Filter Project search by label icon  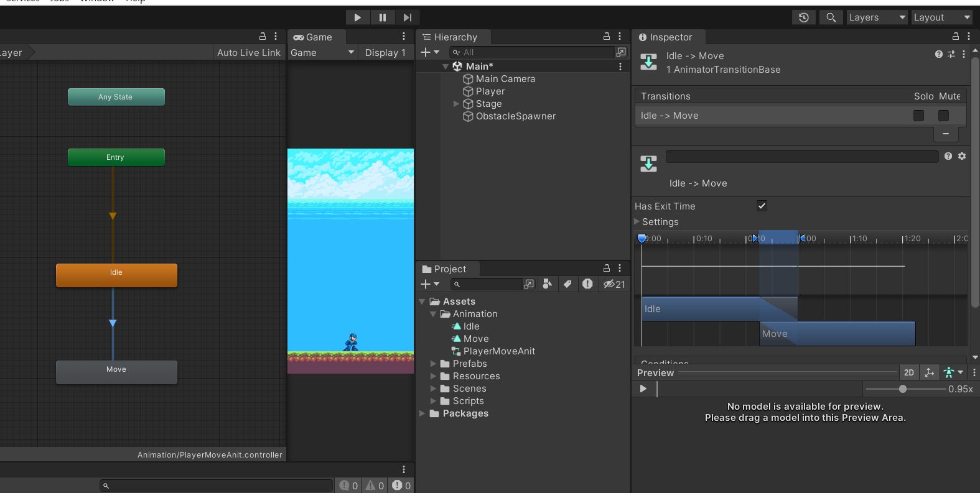[567, 284]
